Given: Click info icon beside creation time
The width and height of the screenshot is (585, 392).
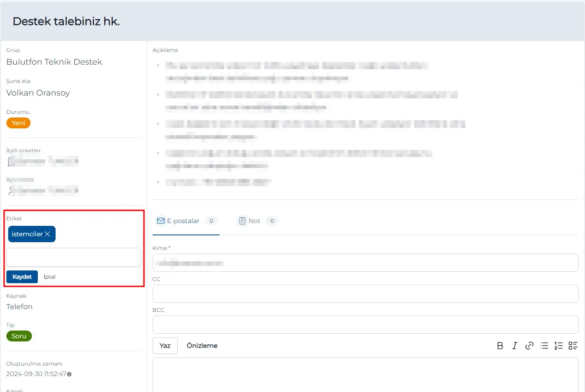Looking at the screenshot, I should (70, 374).
